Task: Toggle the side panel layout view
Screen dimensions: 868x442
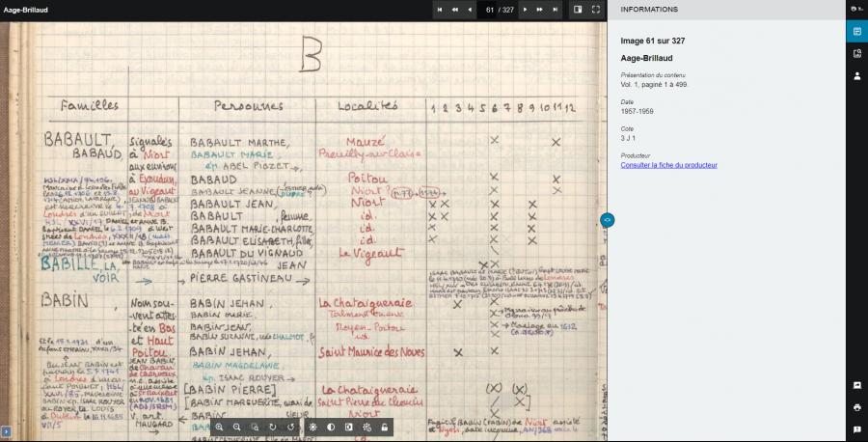Action: click(578, 10)
